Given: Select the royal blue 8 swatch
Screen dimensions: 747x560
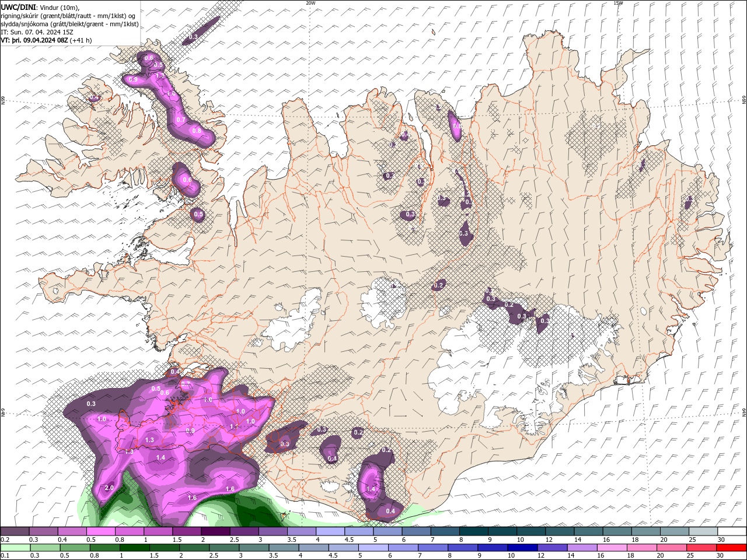Looking at the screenshot, I should [x=464, y=548].
